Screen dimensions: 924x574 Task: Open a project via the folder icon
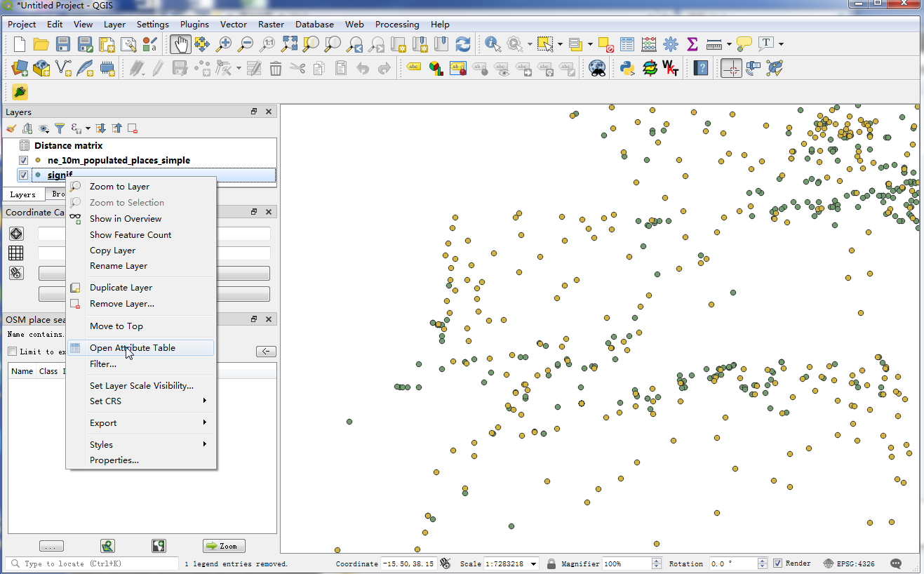point(41,44)
